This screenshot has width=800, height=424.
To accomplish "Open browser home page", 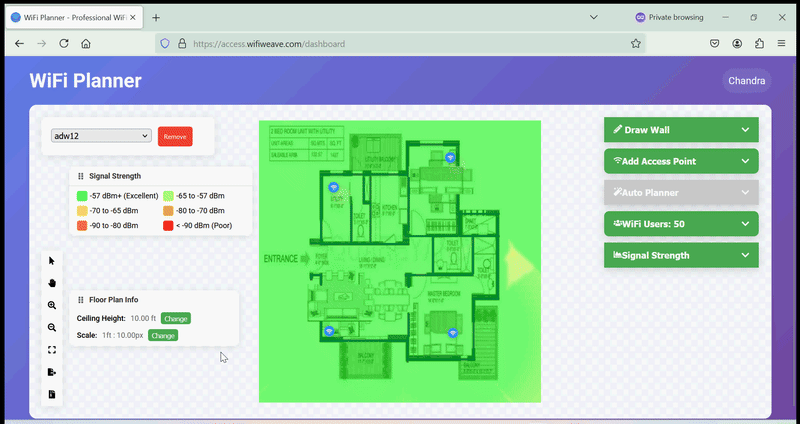I will point(86,44).
